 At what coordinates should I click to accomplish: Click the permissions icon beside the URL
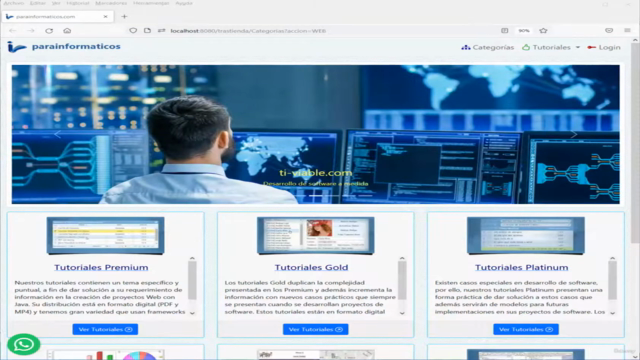(x=162, y=31)
